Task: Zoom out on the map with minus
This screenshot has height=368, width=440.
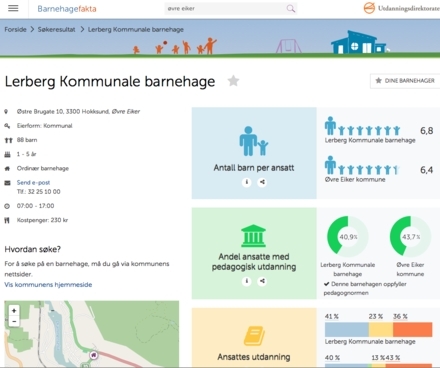Action: pyautogui.click(x=14, y=321)
